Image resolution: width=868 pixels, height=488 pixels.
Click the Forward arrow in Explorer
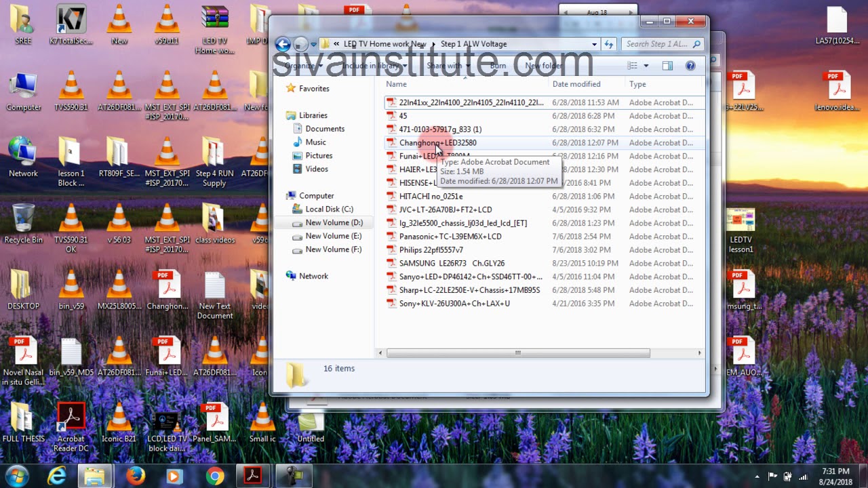click(x=300, y=44)
